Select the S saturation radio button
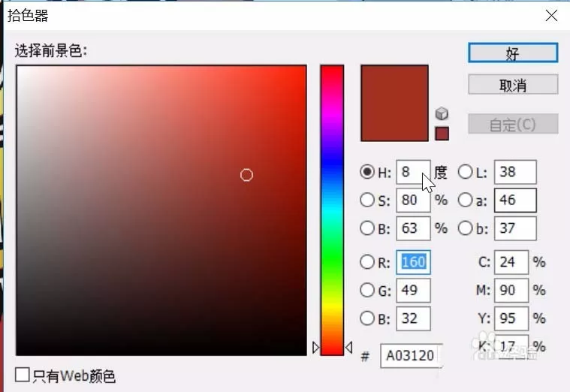The width and height of the screenshot is (570, 392). point(367,200)
